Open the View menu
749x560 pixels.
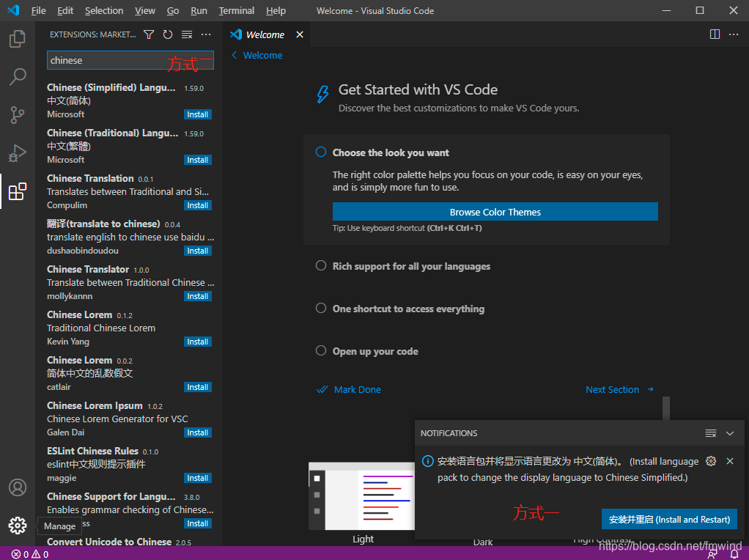pos(145,10)
